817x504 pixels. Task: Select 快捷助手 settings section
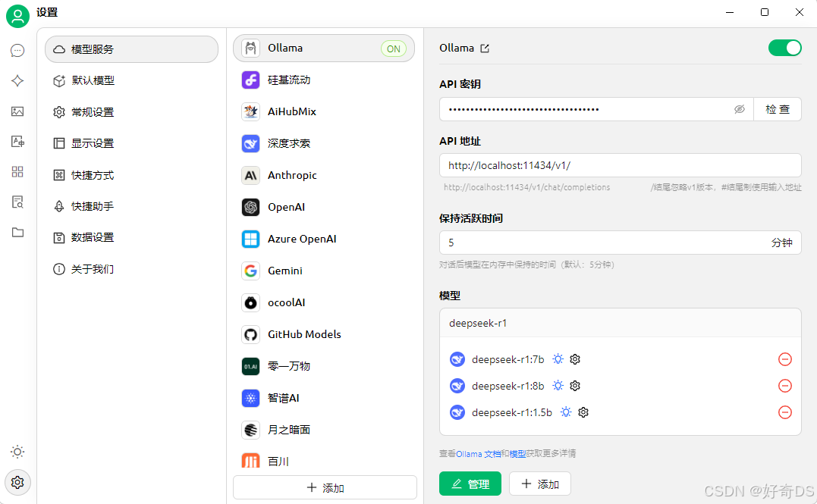click(x=132, y=206)
